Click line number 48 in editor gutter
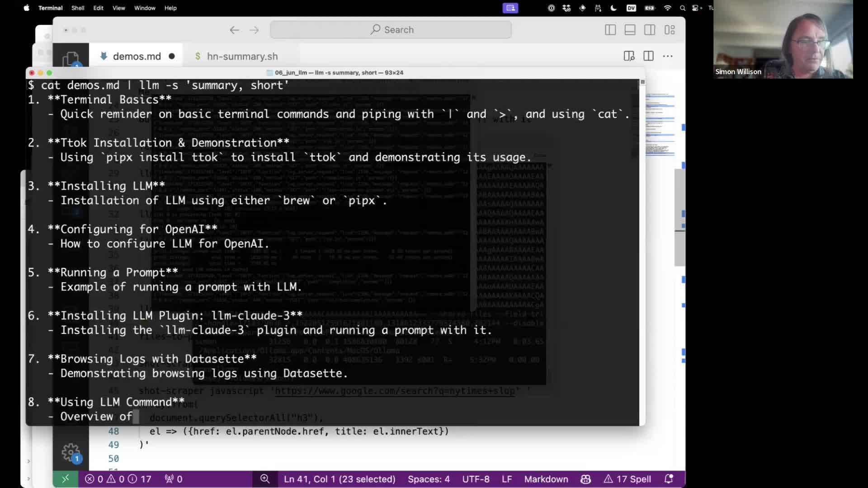The width and height of the screenshot is (868, 488). (113, 431)
